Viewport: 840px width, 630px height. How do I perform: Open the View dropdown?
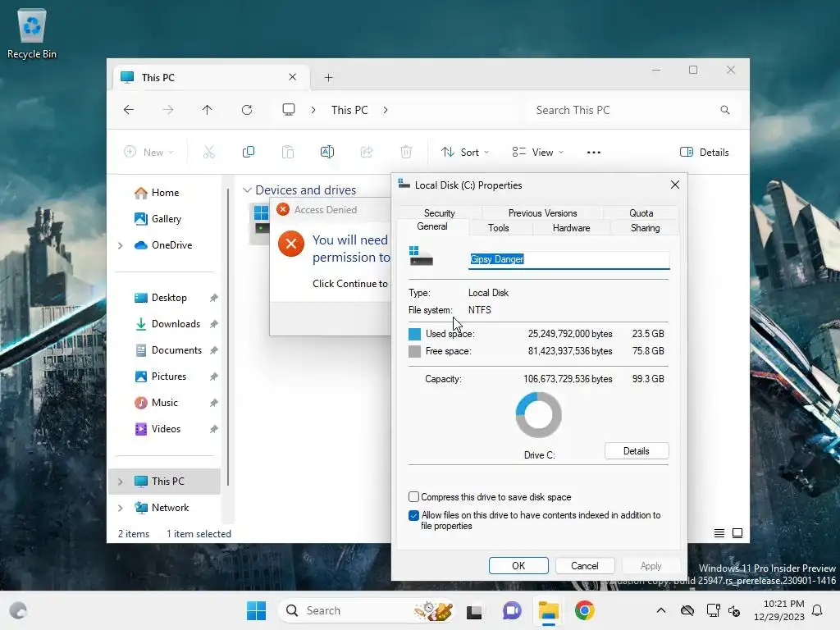point(537,152)
